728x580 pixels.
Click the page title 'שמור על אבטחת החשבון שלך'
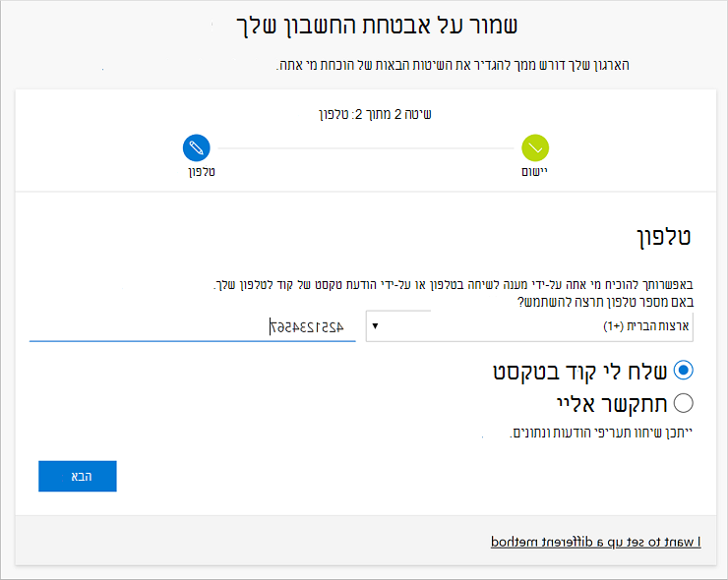coord(377,26)
